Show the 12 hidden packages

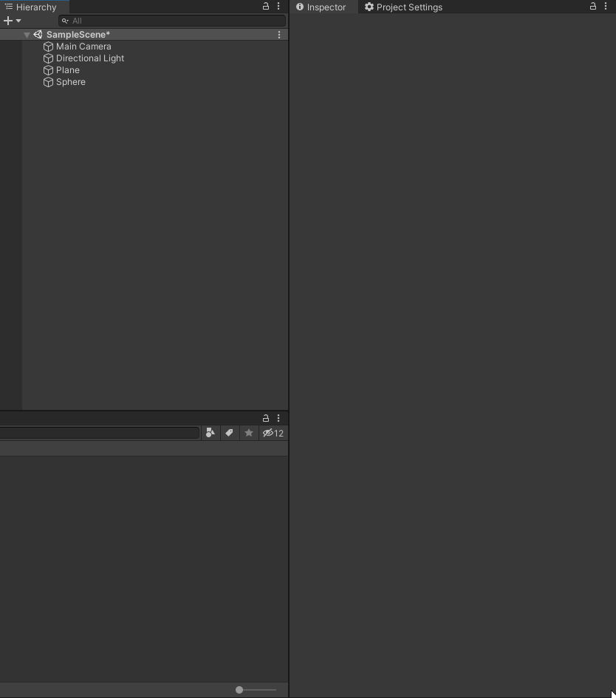(x=273, y=433)
